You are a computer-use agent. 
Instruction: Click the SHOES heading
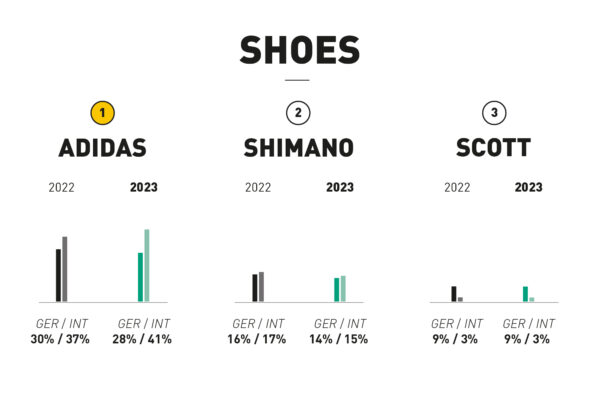pyautogui.click(x=300, y=50)
